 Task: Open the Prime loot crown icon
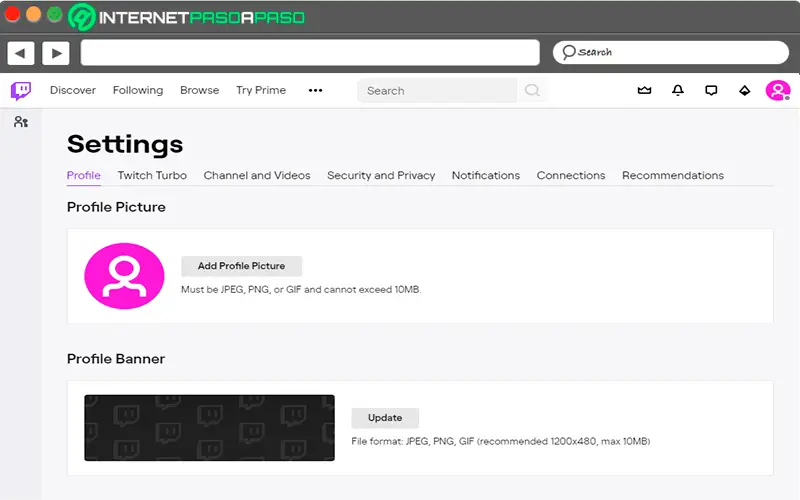645,91
